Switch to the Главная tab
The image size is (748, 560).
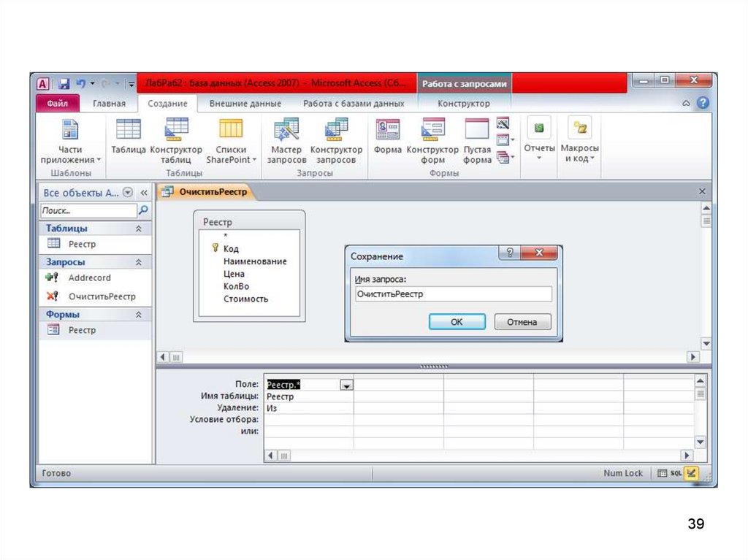pos(110,104)
